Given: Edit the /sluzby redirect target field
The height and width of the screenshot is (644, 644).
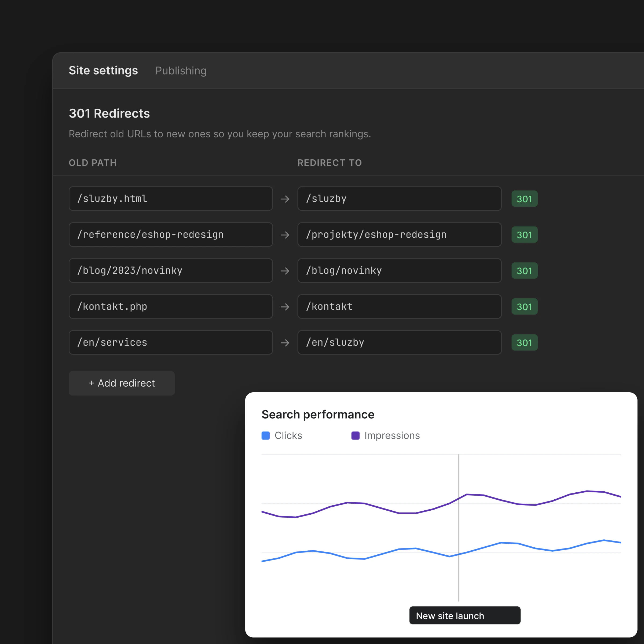Looking at the screenshot, I should point(399,199).
